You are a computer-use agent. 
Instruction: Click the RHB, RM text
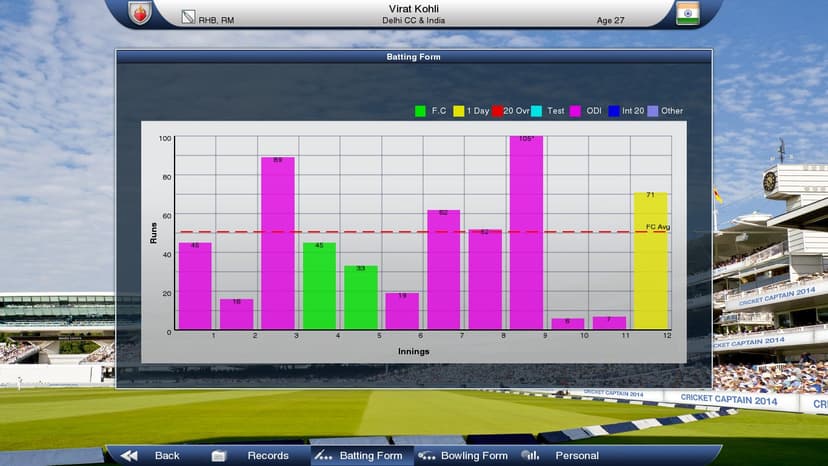point(216,21)
